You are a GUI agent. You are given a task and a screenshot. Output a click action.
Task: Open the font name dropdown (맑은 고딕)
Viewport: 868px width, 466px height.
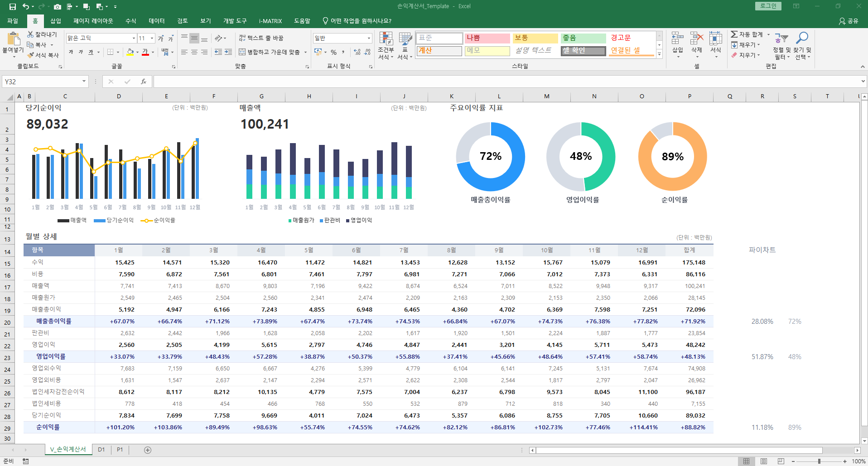point(134,38)
